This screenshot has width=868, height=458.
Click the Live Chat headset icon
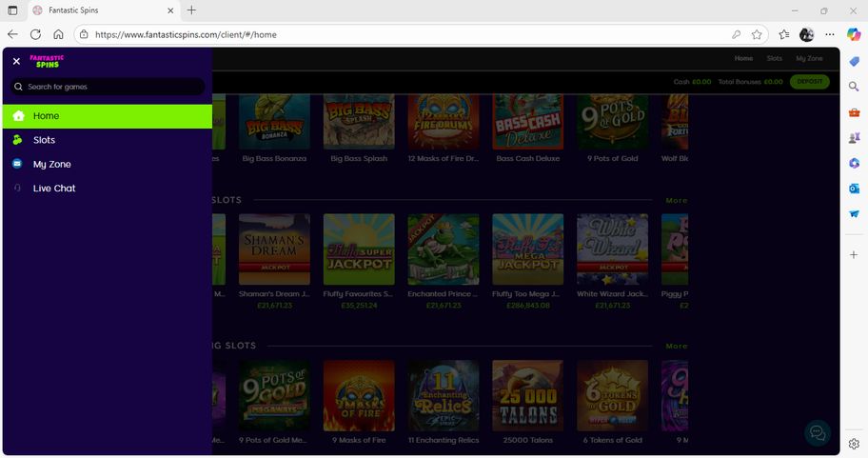click(x=18, y=188)
